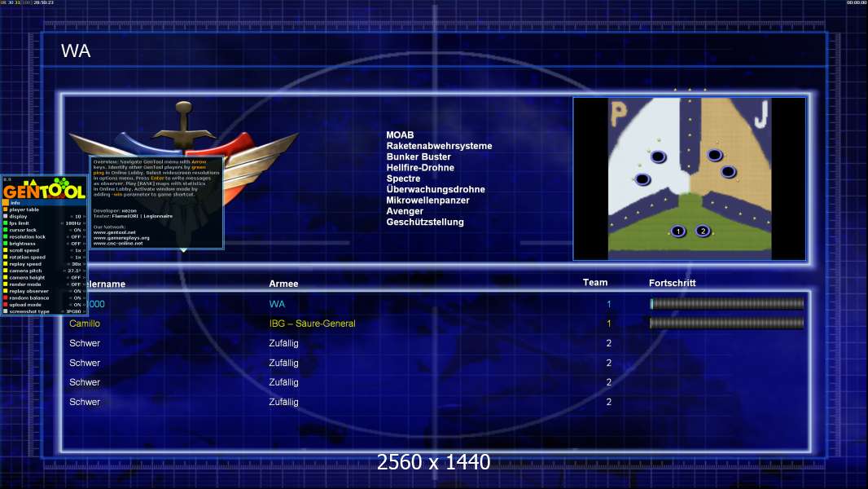This screenshot has width=868, height=489.
Task: Click the IBG – Säure-General army text
Action: tap(312, 324)
